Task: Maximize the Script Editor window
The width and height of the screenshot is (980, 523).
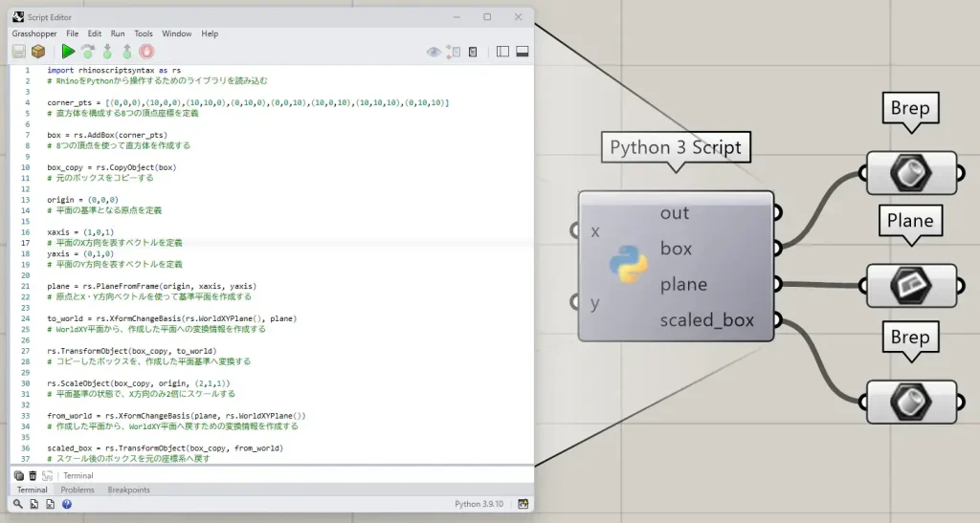Action: (x=487, y=17)
